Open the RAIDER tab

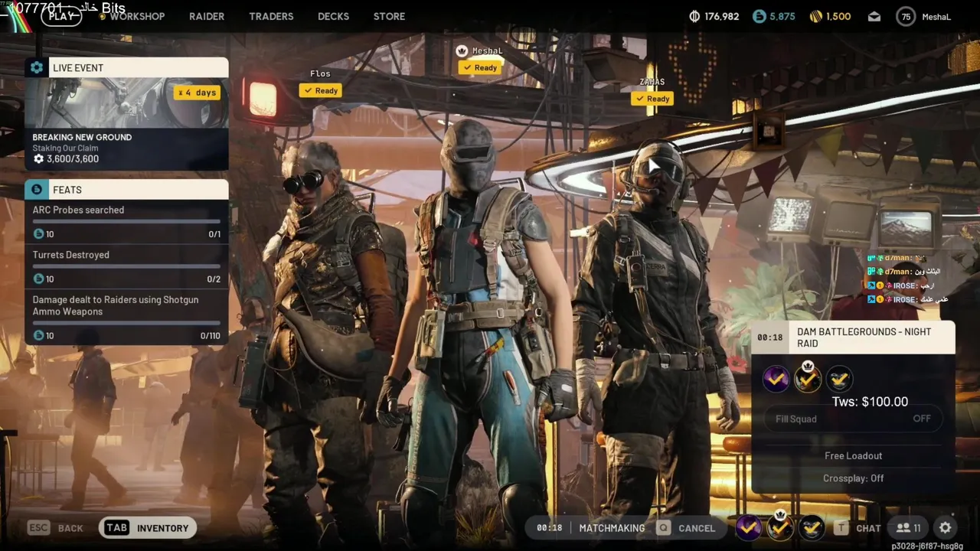[x=207, y=16]
